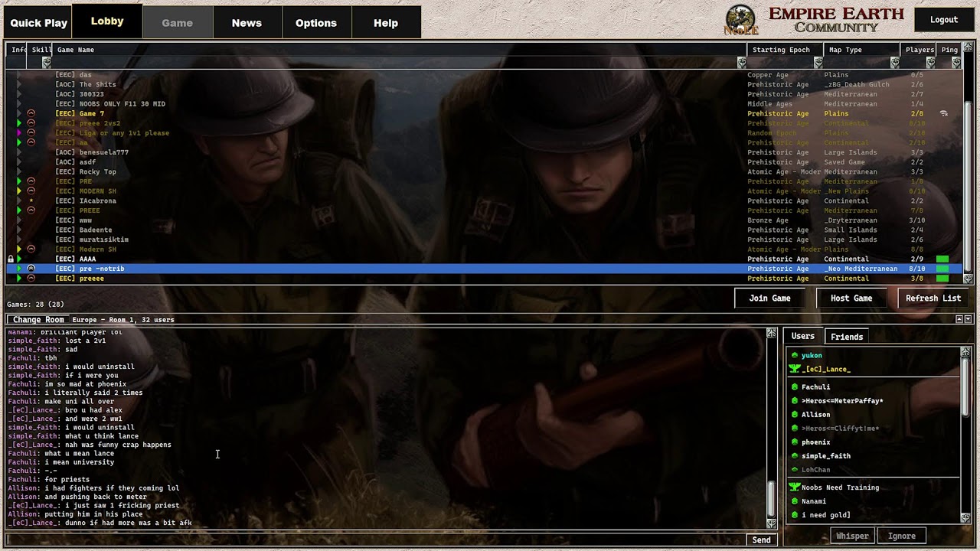Image resolution: width=980 pixels, height=551 pixels.
Task: Click the Whisper button
Action: [852, 536]
